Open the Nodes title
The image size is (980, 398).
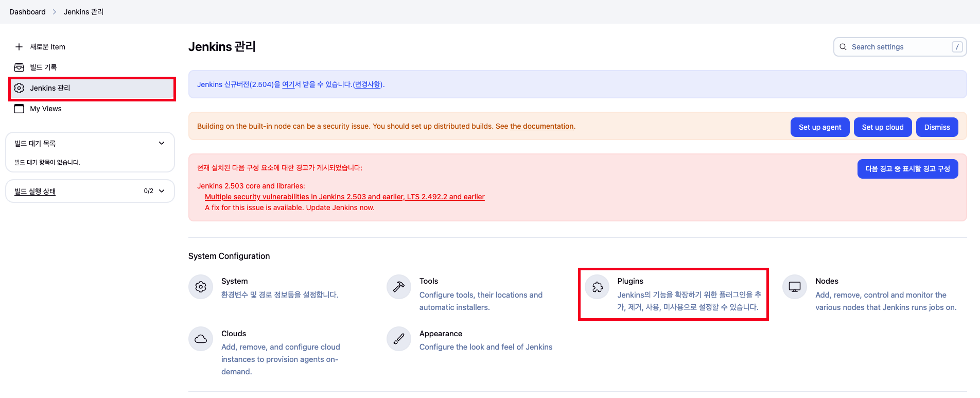pos(827,281)
